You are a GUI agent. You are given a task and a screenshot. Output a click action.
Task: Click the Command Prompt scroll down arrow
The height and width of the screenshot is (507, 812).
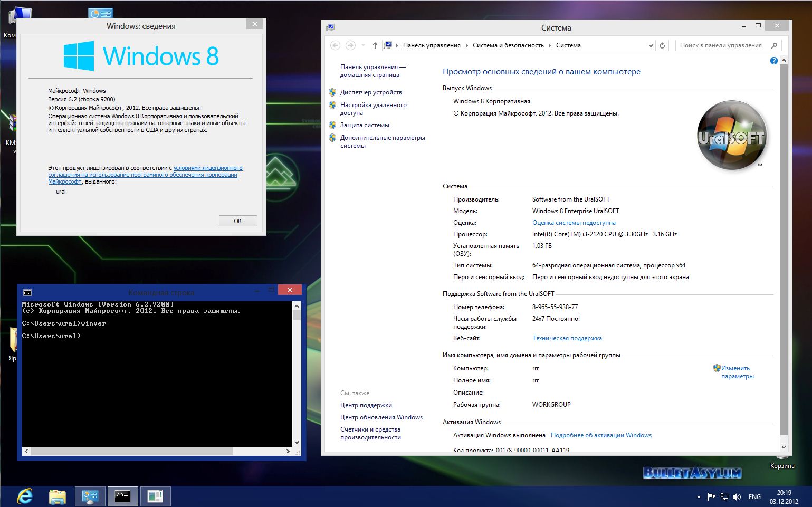coord(297,443)
